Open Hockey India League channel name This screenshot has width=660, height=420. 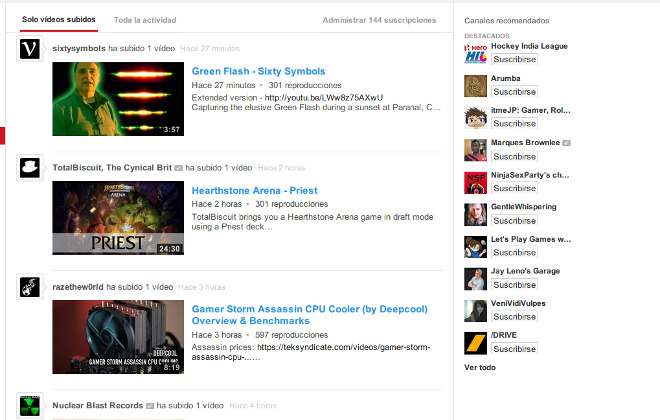click(x=529, y=46)
